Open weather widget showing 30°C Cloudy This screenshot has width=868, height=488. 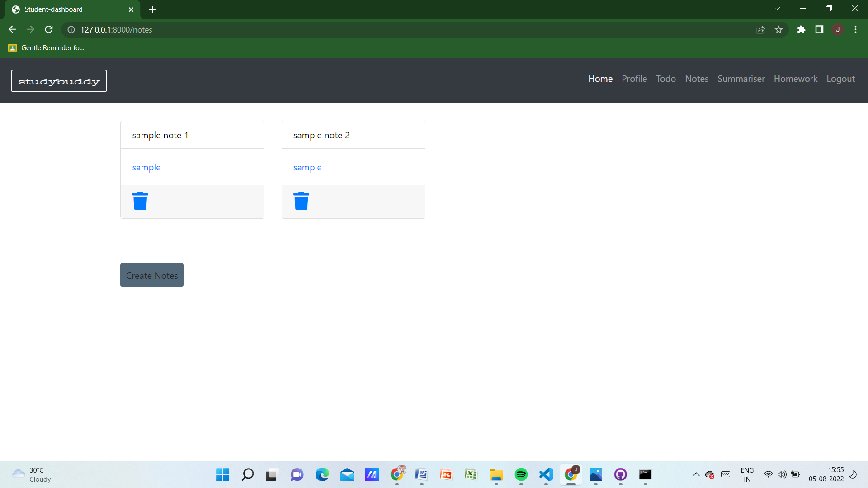pos(32,474)
